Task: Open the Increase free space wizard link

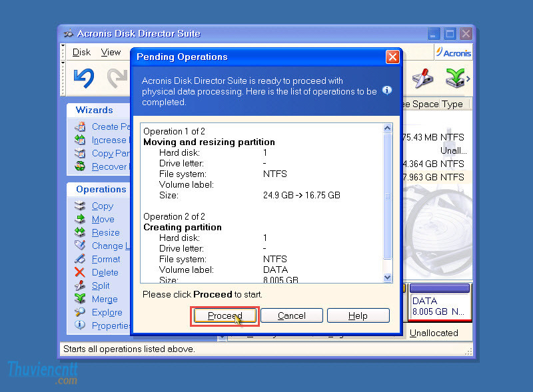Action: tap(111, 140)
